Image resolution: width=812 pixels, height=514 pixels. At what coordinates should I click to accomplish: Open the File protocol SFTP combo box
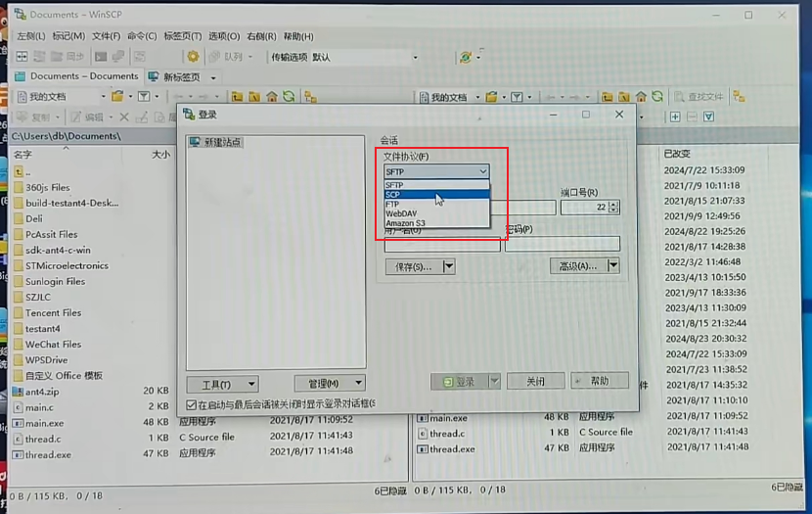pos(436,171)
